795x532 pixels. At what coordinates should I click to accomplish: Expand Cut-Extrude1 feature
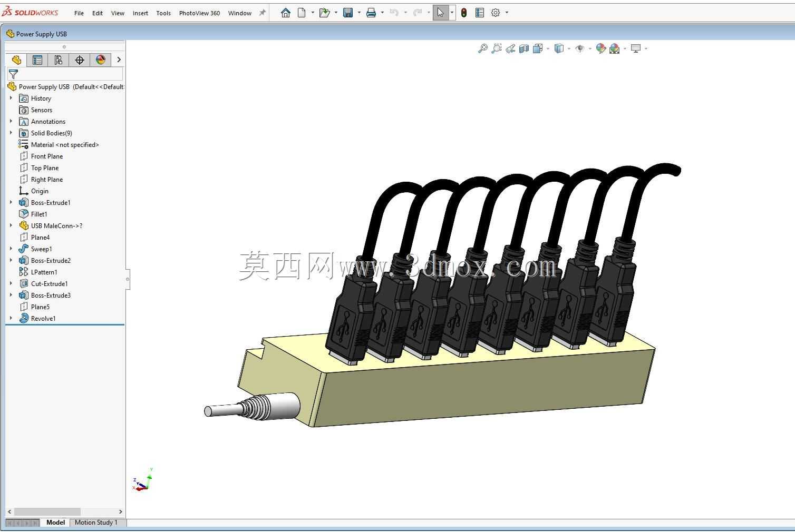pyautogui.click(x=11, y=283)
